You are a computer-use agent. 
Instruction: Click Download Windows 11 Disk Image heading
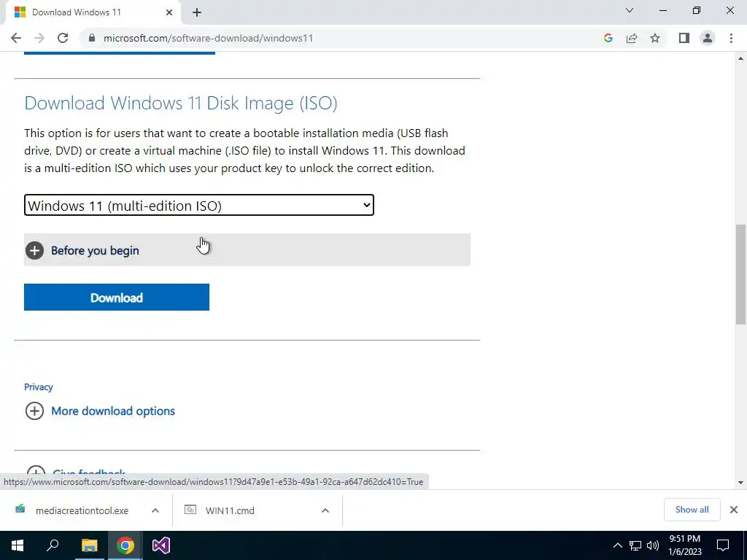[181, 103]
